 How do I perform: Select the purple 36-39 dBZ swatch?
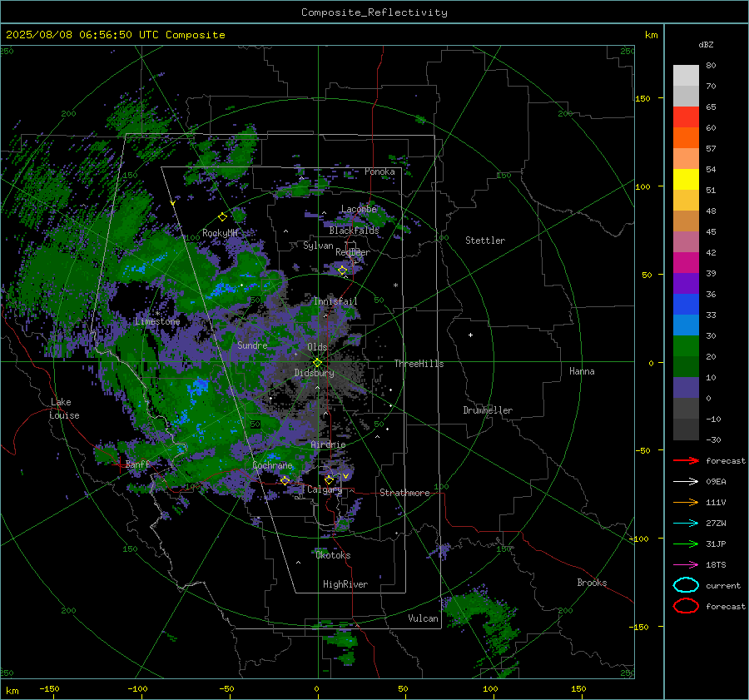point(686,283)
